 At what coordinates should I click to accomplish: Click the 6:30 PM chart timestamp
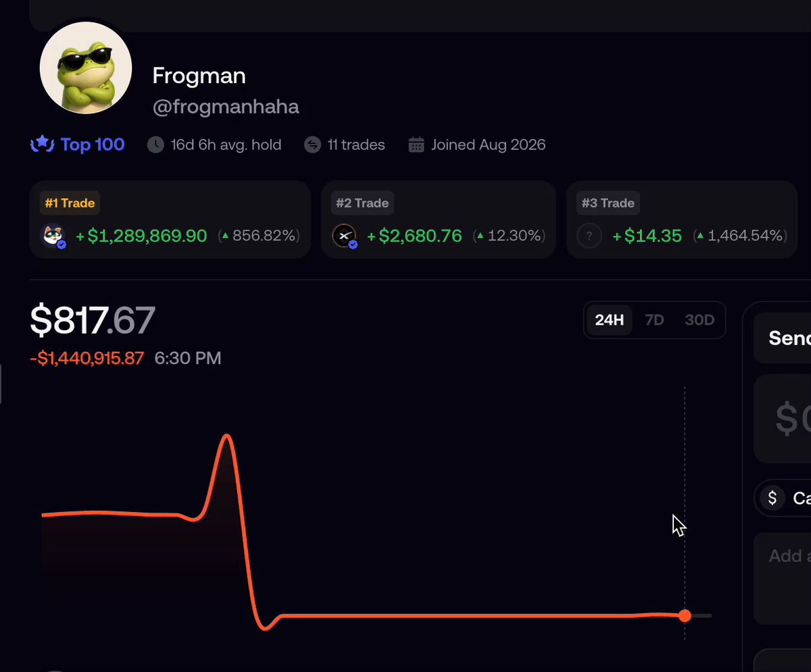[x=188, y=358]
